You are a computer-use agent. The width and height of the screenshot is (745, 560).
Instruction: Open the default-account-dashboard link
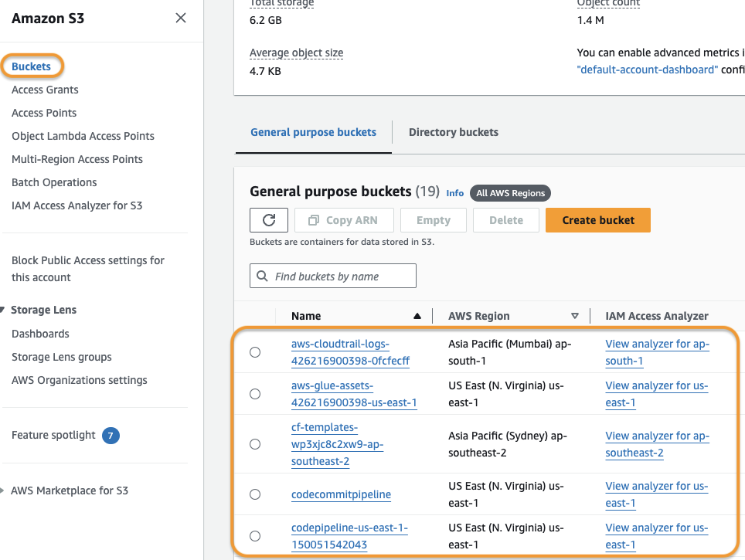[x=647, y=70]
